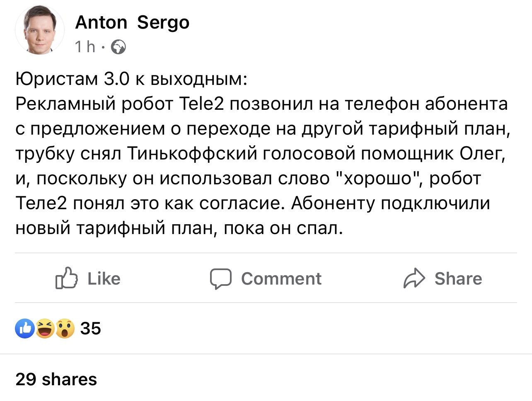Click the last line ending "пока он спал."
The height and width of the screenshot is (401, 532).
(179, 228)
